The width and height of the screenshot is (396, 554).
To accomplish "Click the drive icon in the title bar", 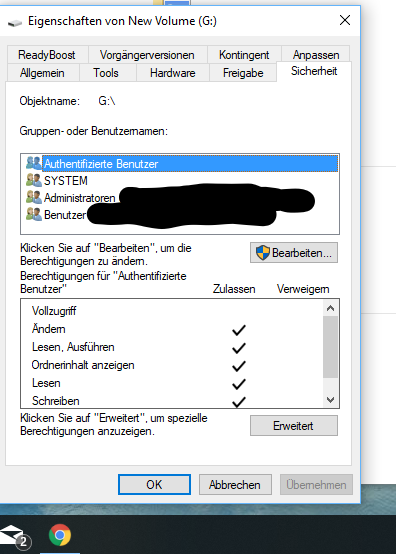I will coord(14,23).
